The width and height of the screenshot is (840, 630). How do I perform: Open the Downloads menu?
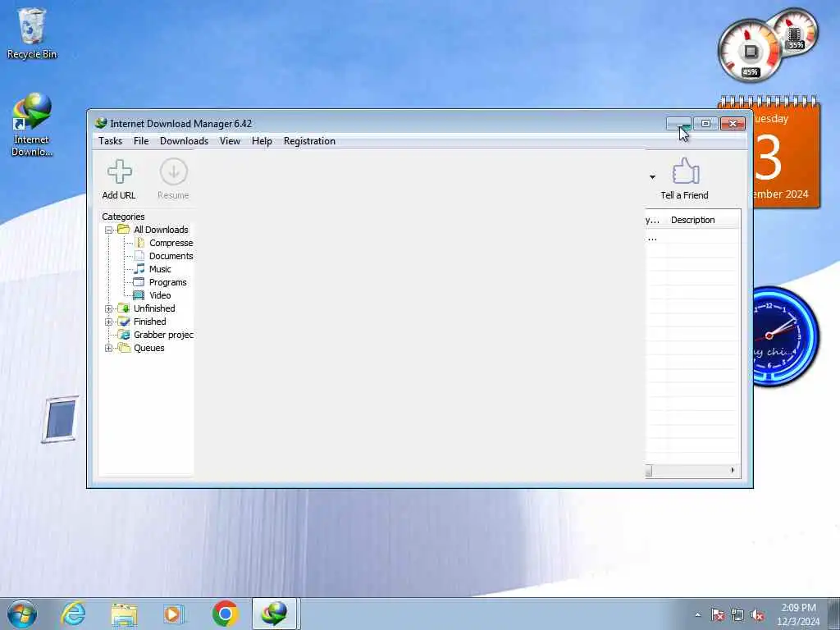point(184,141)
